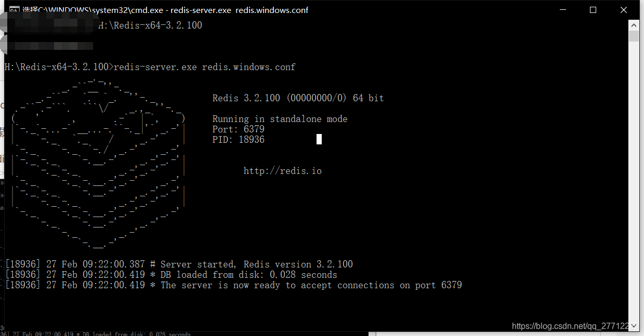644x336 pixels.
Task: Click the PID: 18936 line
Action: coord(239,140)
